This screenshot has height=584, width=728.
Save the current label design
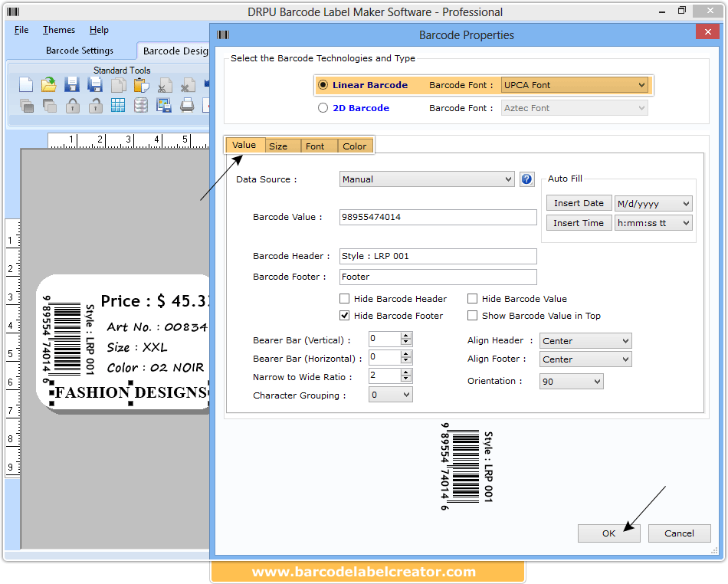pyautogui.click(x=72, y=84)
